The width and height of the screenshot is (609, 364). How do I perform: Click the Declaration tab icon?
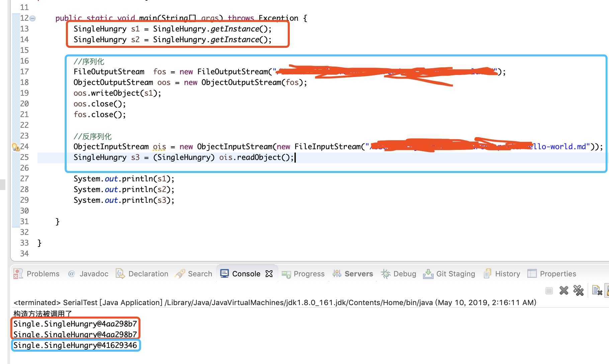pos(120,274)
